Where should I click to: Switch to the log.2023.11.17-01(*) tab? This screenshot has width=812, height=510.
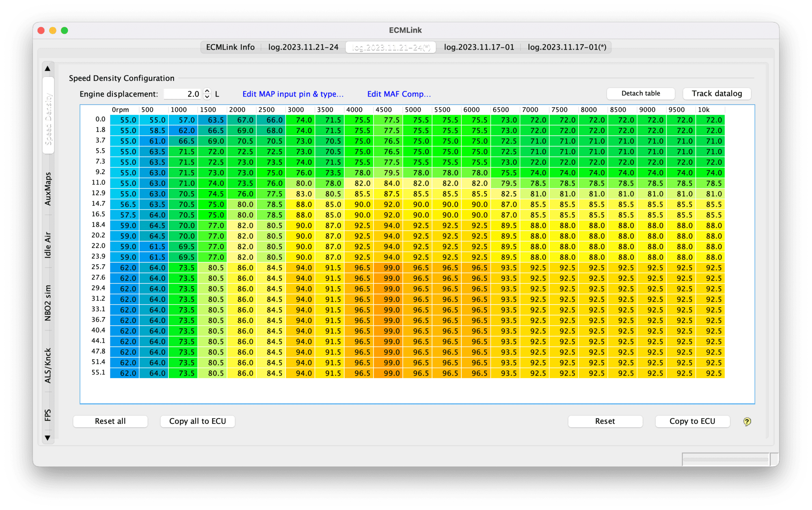567,47
